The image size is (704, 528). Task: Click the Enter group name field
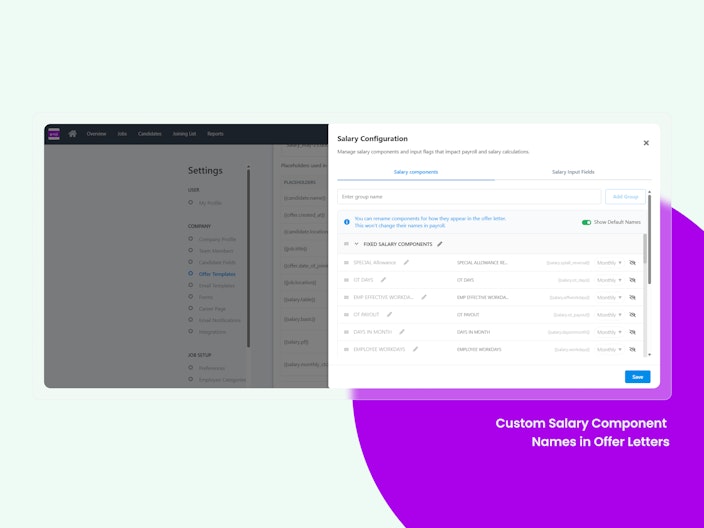[x=469, y=197]
